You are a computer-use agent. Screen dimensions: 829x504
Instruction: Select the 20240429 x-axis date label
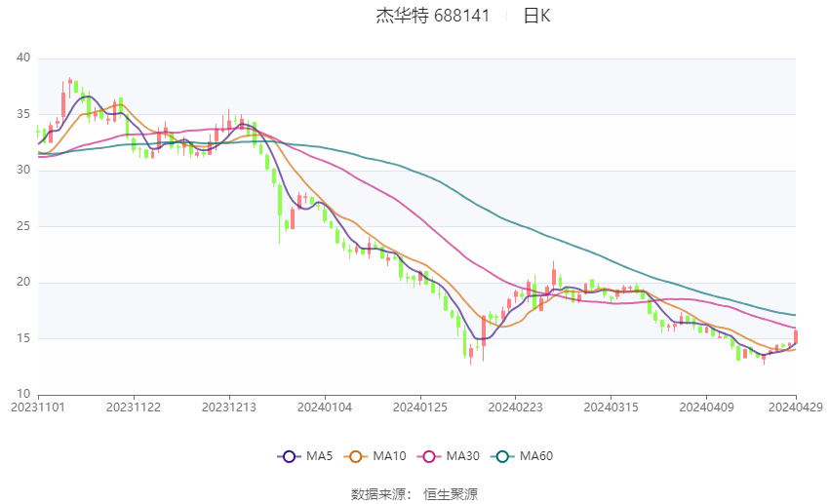[796, 407]
